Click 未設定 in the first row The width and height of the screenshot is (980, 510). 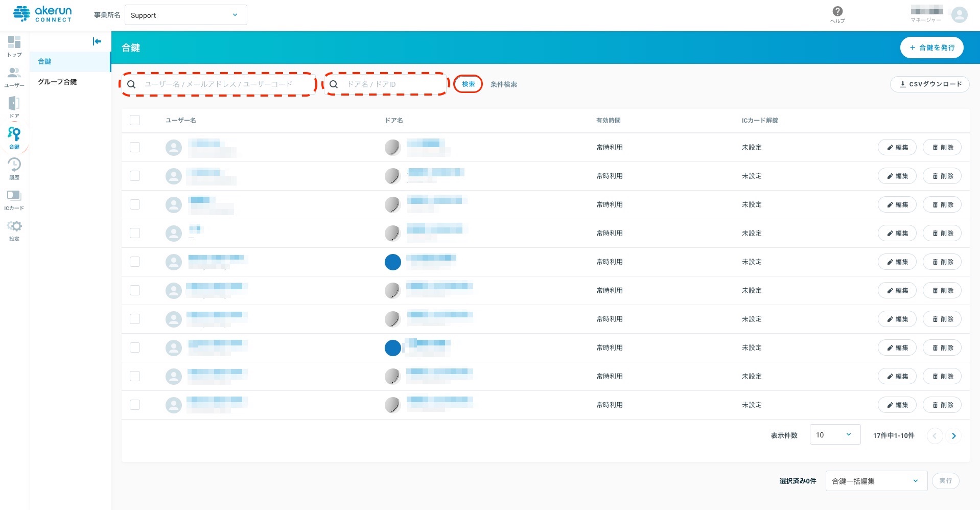click(752, 147)
